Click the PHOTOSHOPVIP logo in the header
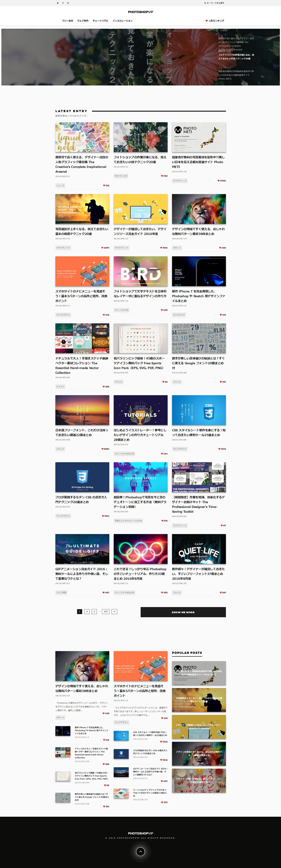 [x=140, y=12]
